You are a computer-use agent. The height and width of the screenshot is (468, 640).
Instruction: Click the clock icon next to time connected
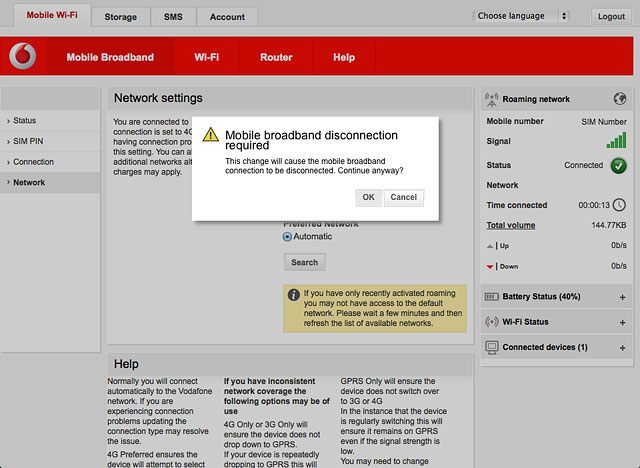pos(619,205)
